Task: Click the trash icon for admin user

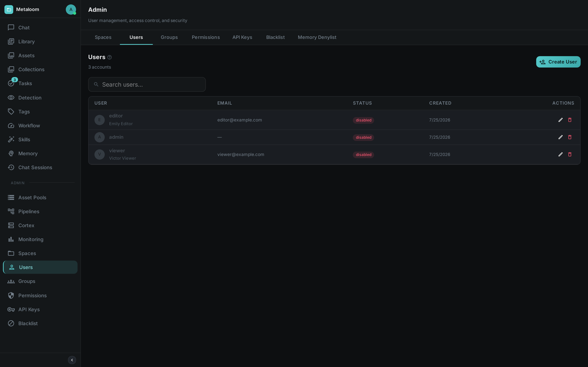Action: tap(570, 137)
